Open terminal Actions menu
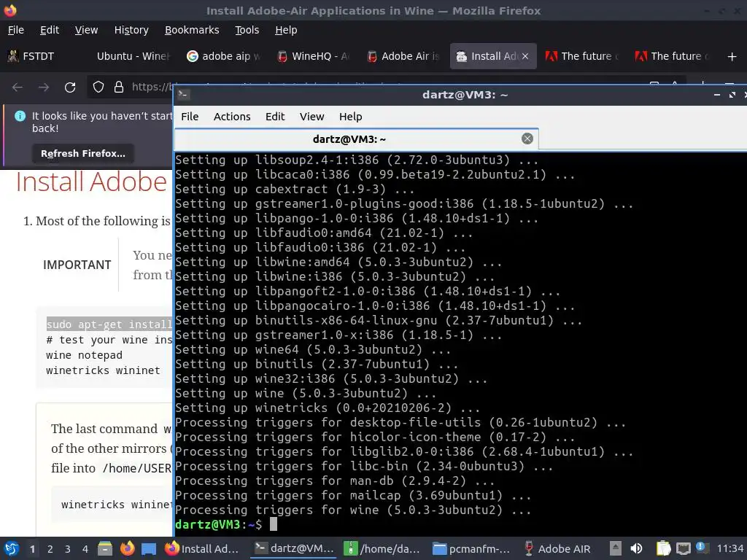 [232, 117]
